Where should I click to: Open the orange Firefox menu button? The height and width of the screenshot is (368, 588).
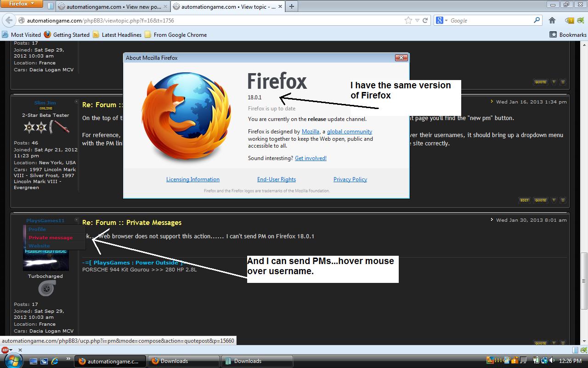pos(22,4)
